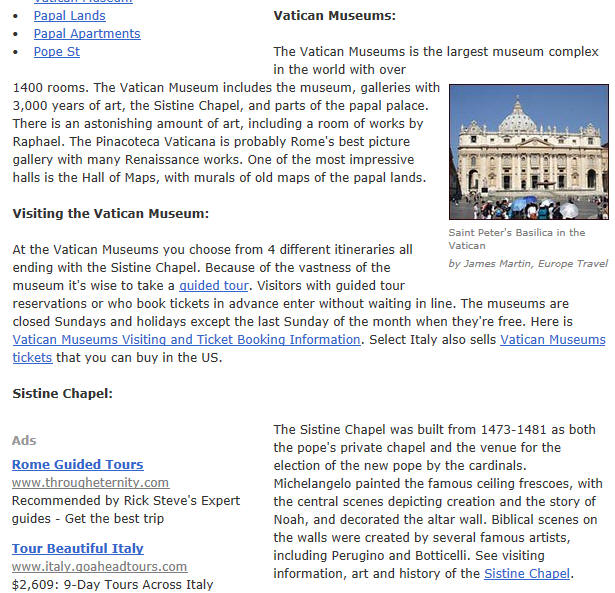Viewport: 615px width, 593px height.
Task: Click the Visiting the Vatican Museum: heading
Action: pyautogui.click(x=111, y=213)
